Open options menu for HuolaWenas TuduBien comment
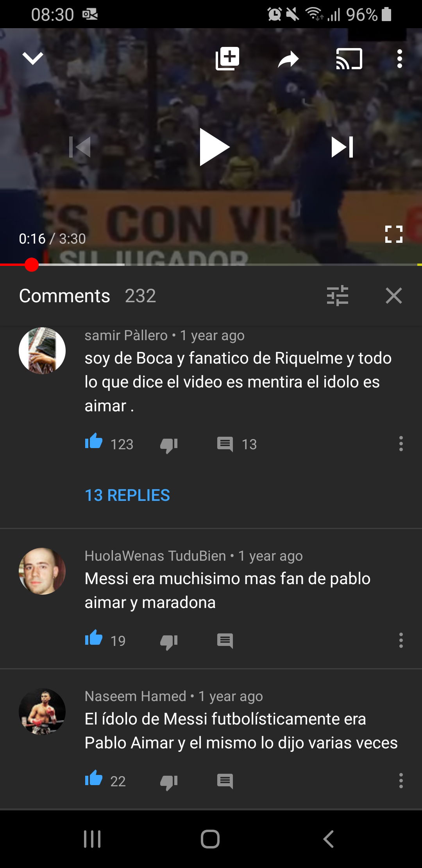Viewport: 422px width, 868px height. (401, 640)
